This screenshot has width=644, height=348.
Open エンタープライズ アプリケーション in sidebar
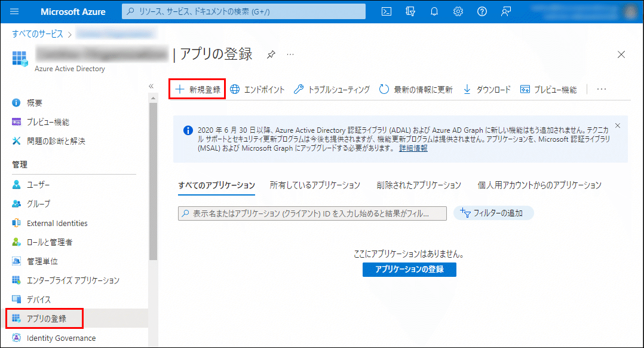pos(74,280)
